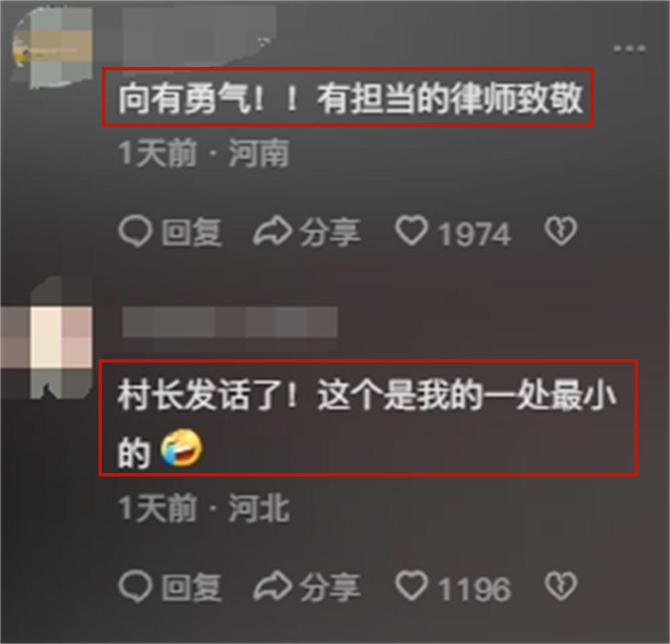The image size is (670, 644).
Task: Click the share arrow icon on Hebei comment
Action: (273, 586)
